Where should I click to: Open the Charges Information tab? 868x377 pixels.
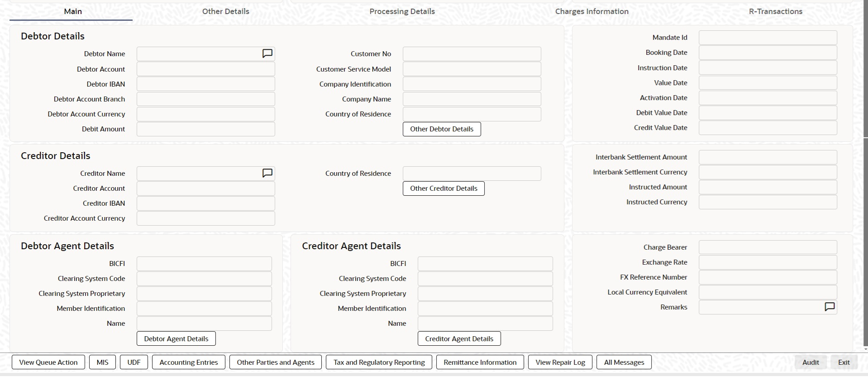click(591, 11)
